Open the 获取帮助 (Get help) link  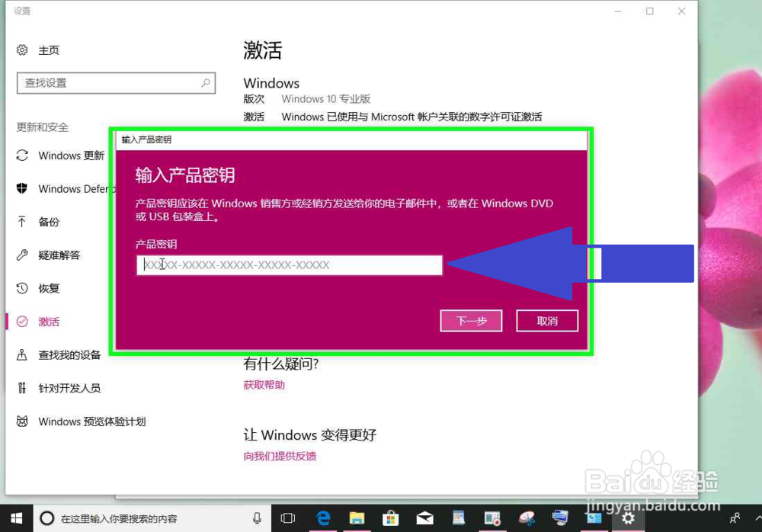click(264, 384)
